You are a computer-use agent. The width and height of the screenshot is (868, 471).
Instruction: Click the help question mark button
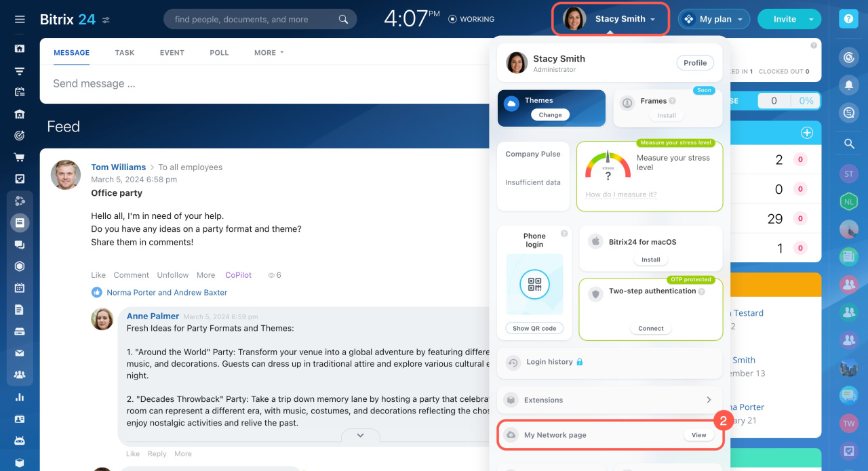pos(848,20)
